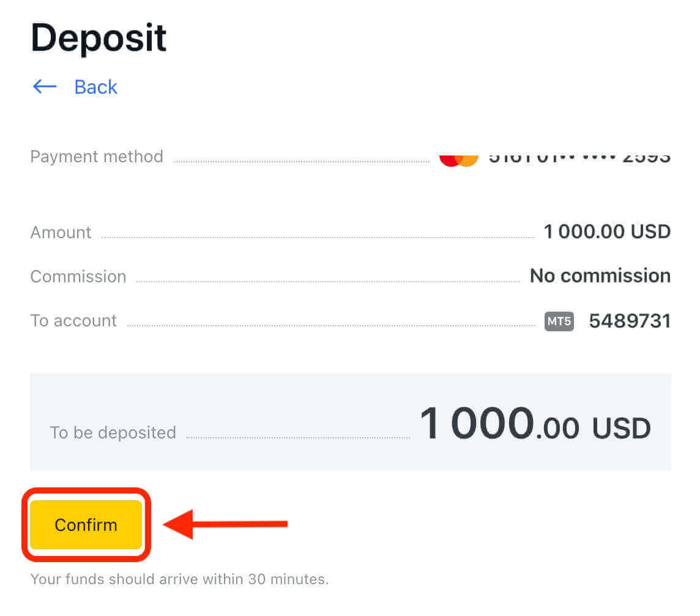Click the Commission label
This screenshot has height=616, width=700.
coord(78,277)
